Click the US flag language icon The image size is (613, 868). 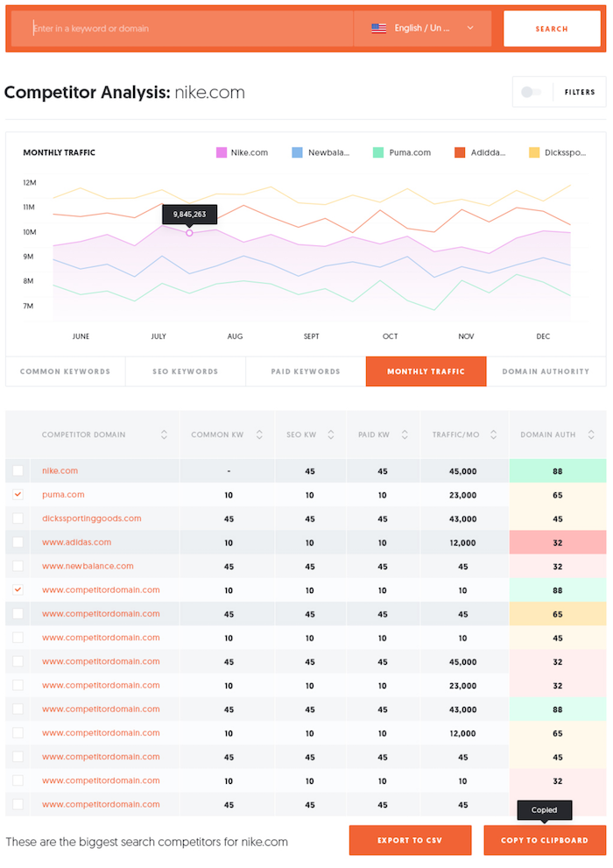378,28
